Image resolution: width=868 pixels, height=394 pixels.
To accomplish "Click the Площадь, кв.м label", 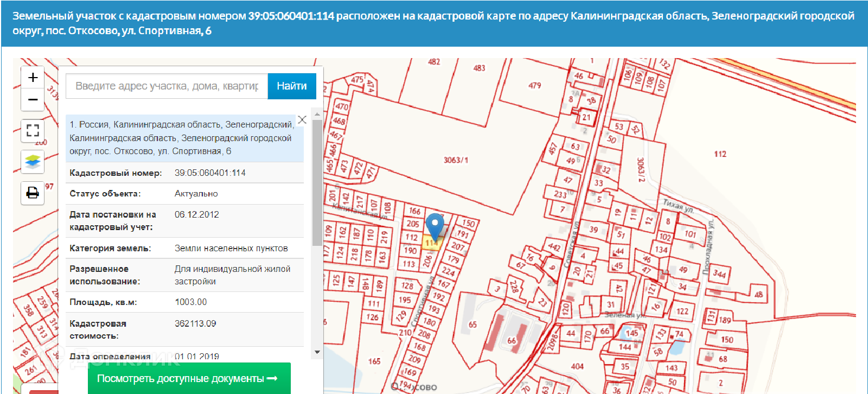I will pyautogui.click(x=103, y=302).
